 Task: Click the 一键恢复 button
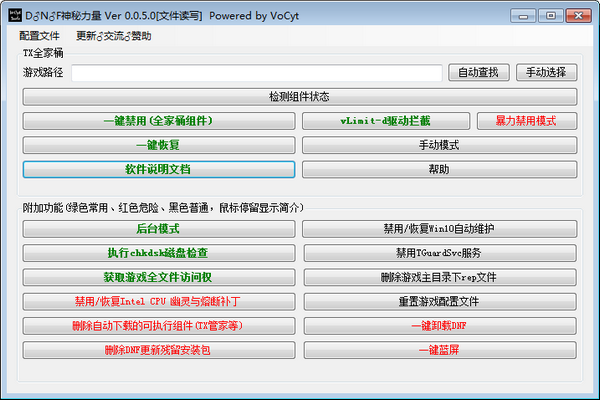[159, 145]
